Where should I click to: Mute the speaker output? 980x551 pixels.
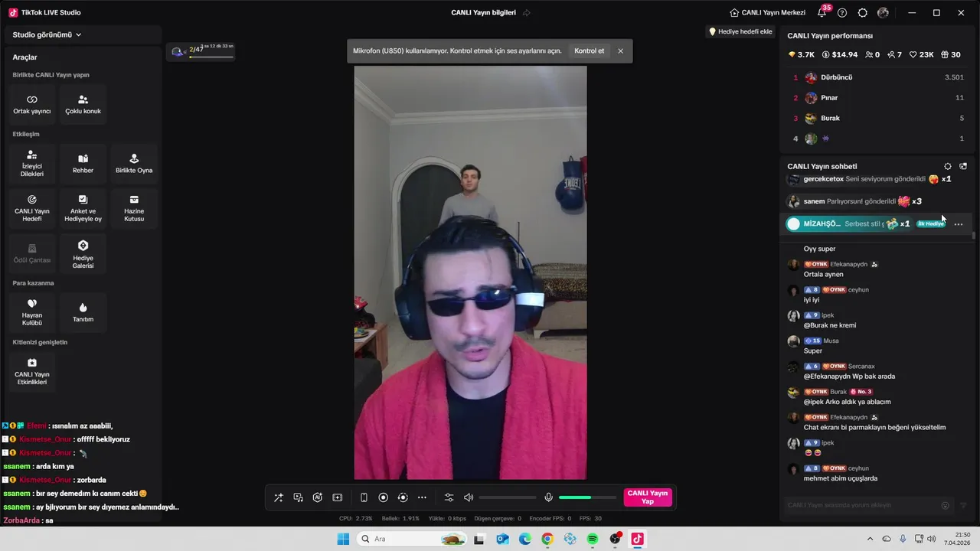(x=469, y=497)
